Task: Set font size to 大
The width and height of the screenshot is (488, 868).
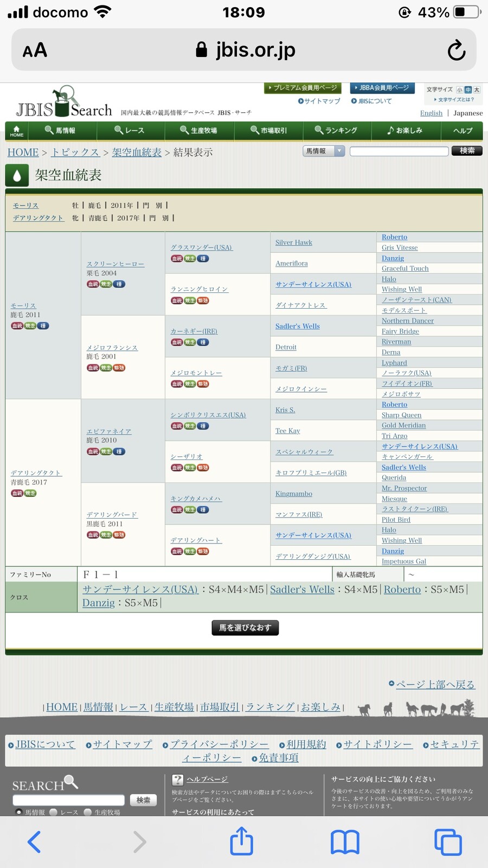Action: 477,90
